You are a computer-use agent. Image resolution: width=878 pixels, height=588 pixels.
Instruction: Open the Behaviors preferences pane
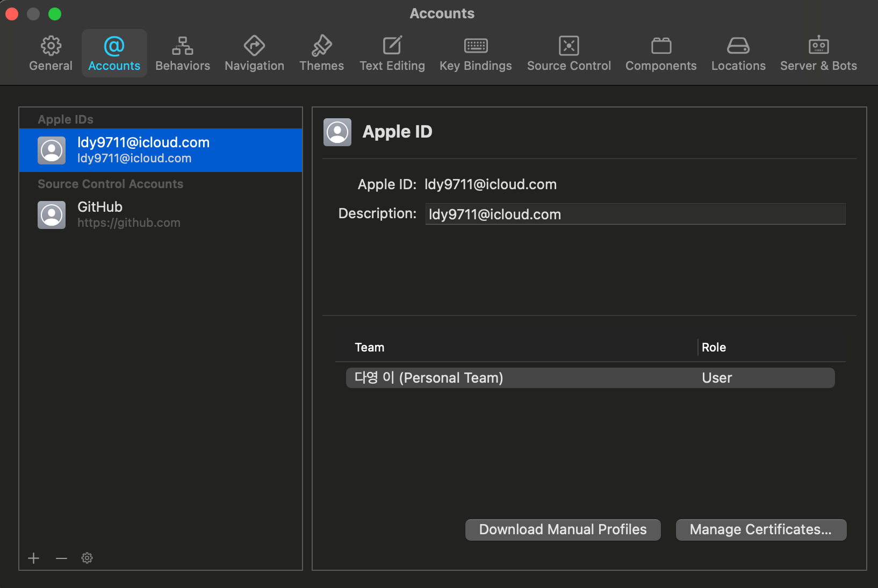point(183,53)
